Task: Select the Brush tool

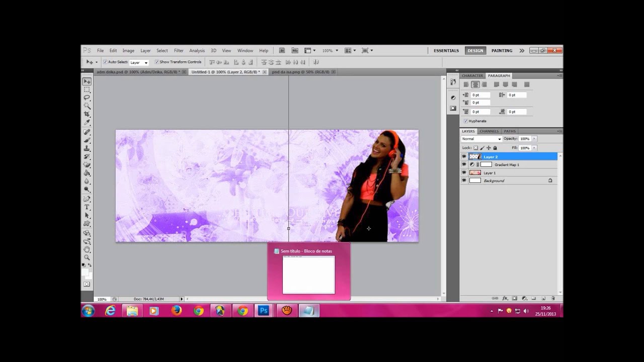Action: tap(87, 140)
